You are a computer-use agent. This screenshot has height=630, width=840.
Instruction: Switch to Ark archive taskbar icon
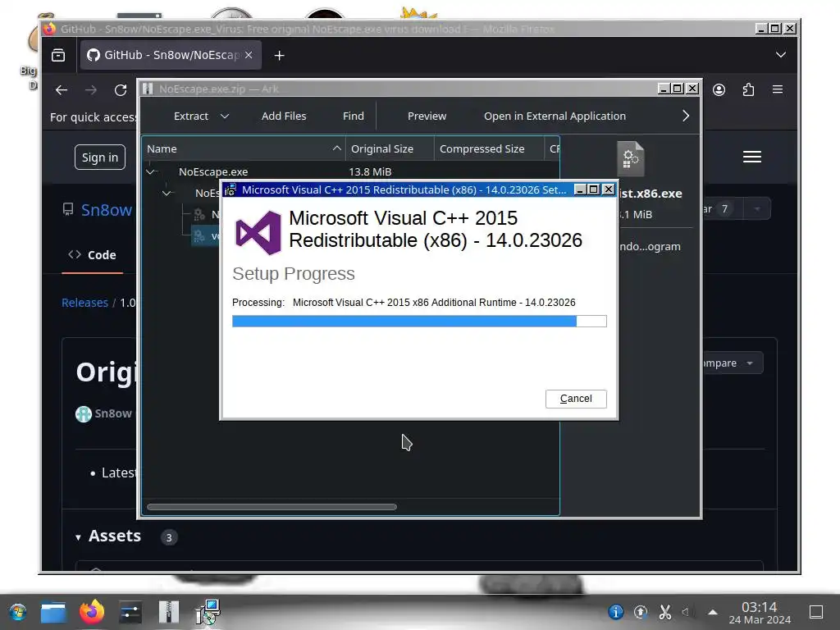[x=169, y=612]
